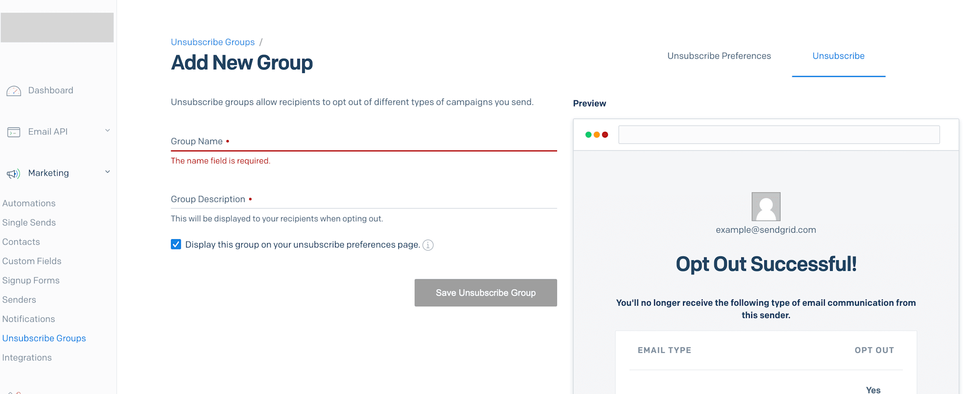Uncheck display group on preferences page
Image resolution: width=980 pixels, height=394 pixels.
(x=176, y=245)
